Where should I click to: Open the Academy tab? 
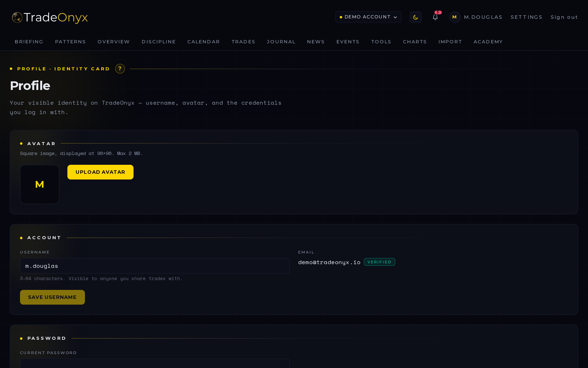488,42
